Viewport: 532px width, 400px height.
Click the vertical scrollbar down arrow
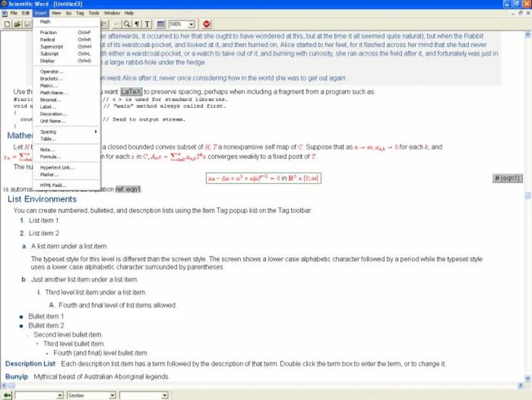coord(528,378)
